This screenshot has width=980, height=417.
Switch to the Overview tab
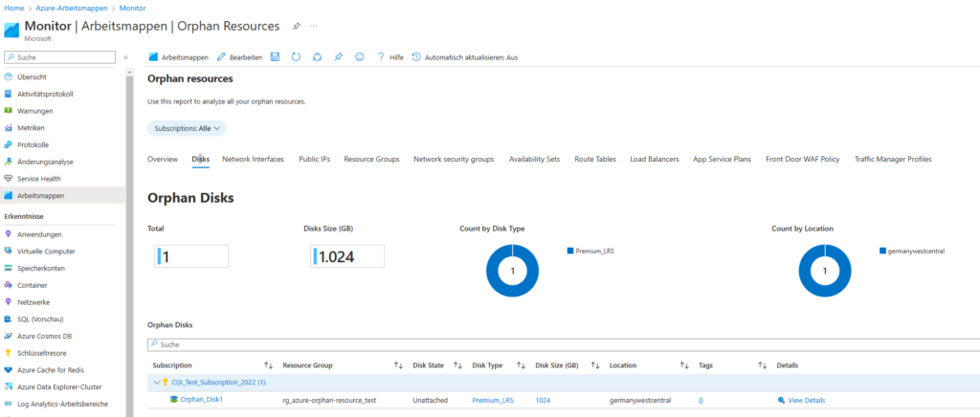tap(163, 159)
